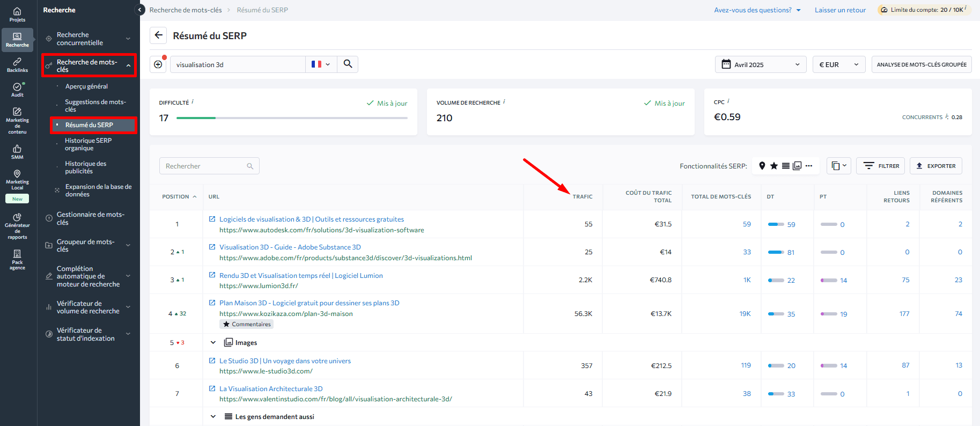The height and width of the screenshot is (426, 980).
Task: Select Aperçu général menu item
Action: tap(86, 86)
